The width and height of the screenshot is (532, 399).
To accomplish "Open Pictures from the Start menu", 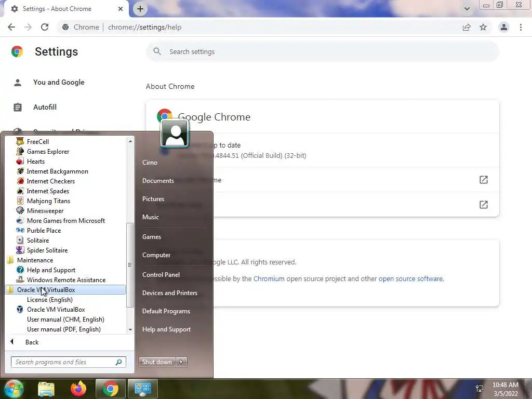I will tap(153, 199).
